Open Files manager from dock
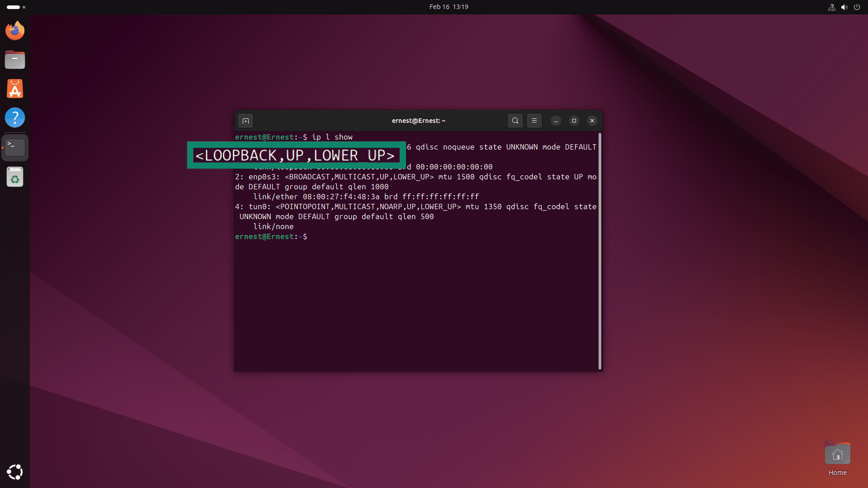 click(x=15, y=60)
